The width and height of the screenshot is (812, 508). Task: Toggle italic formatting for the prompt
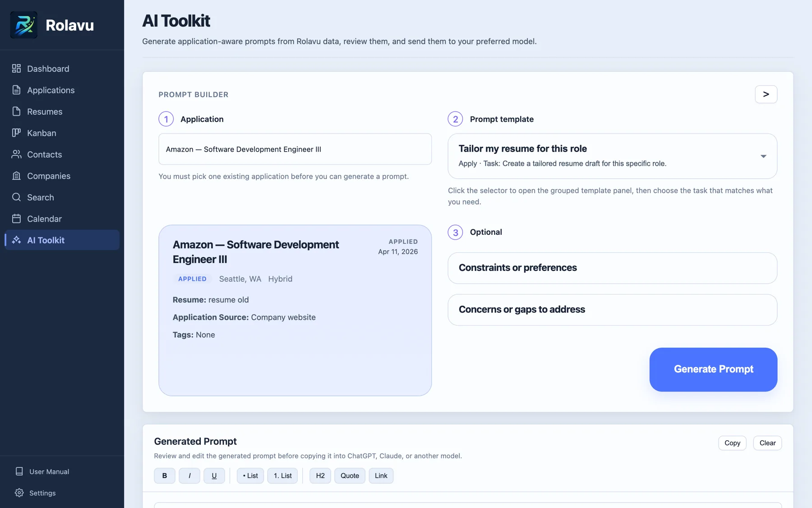pyautogui.click(x=189, y=475)
